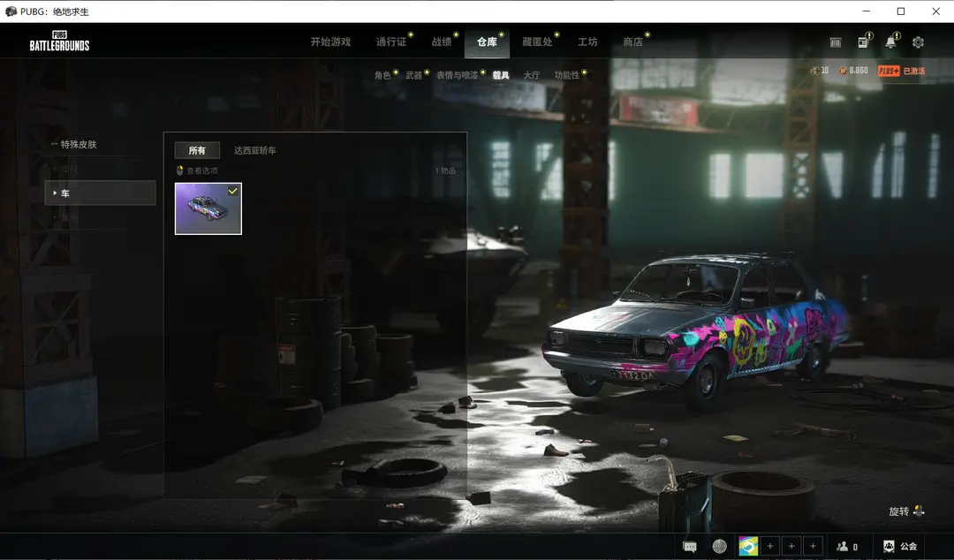Open the news feed icon
The width and height of the screenshot is (954, 560).
pyautogui.click(x=863, y=42)
